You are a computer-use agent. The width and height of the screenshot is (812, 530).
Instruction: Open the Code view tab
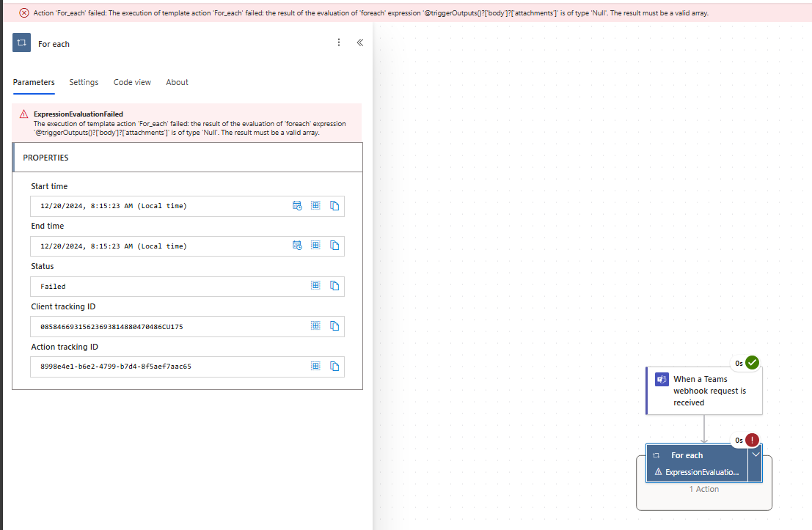pyautogui.click(x=132, y=82)
